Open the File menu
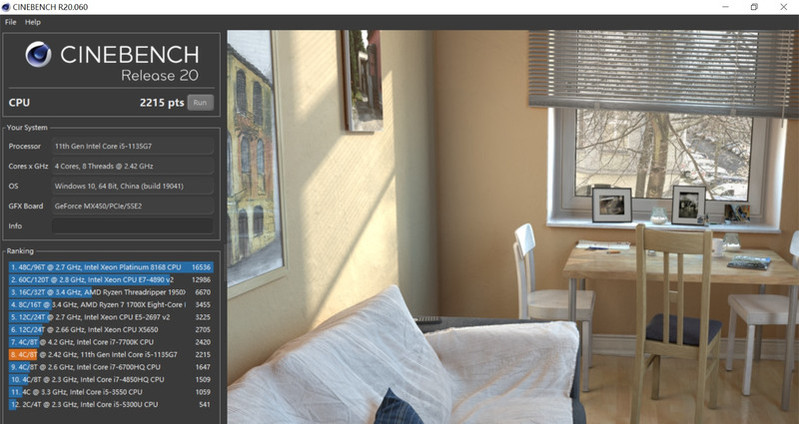The image size is (799, 424). click(x=10, y=22)
